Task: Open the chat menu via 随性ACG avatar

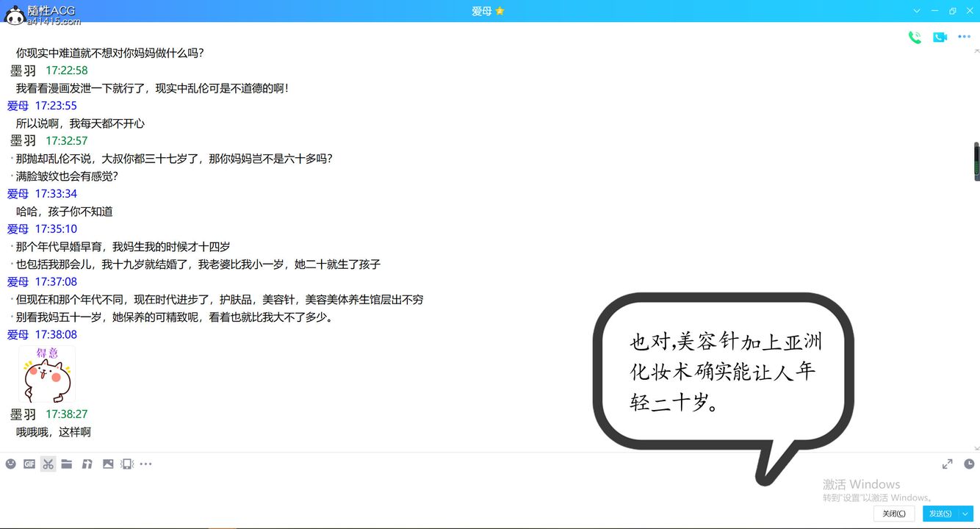Action: click(13, 16)
